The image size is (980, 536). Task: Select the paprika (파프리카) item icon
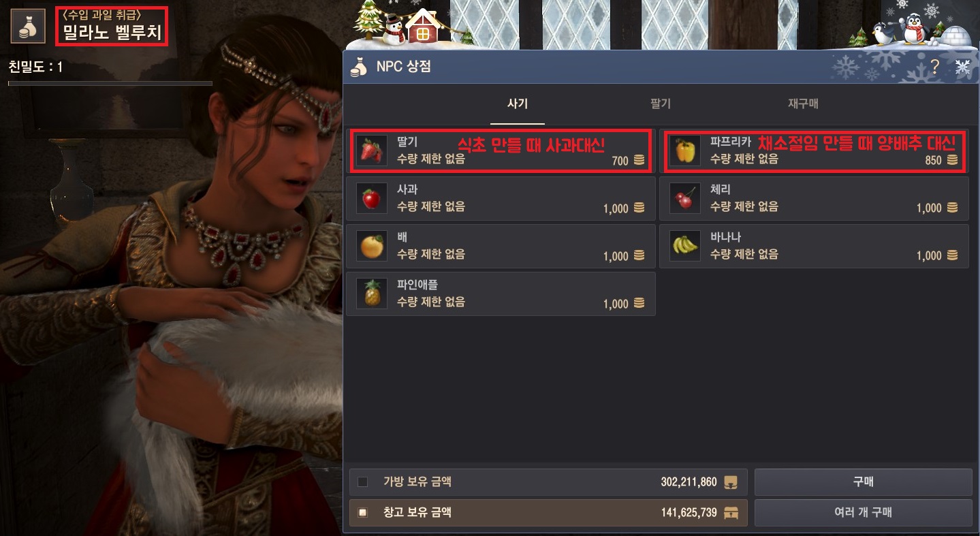pos(685,151)
